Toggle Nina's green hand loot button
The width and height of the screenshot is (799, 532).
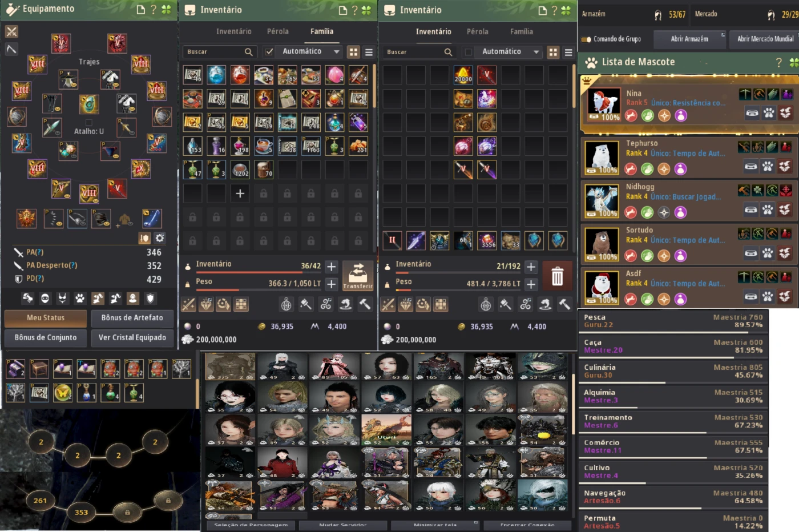point(647,116)
